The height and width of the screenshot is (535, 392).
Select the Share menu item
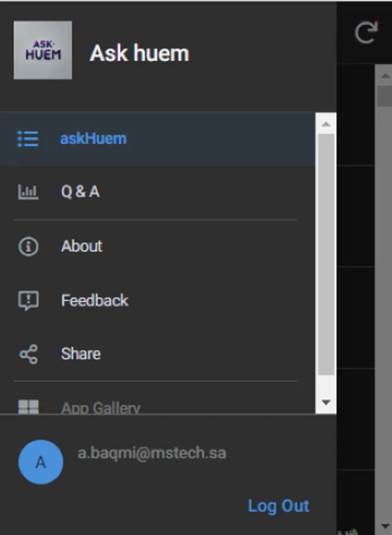(80, 353)
